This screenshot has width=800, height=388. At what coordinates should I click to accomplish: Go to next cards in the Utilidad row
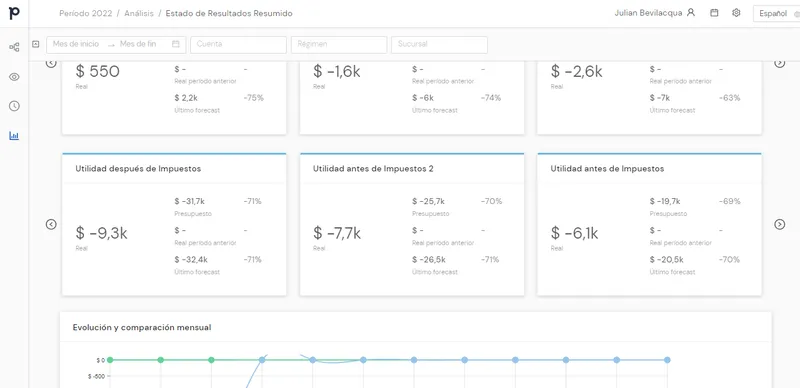coord(780,224)
